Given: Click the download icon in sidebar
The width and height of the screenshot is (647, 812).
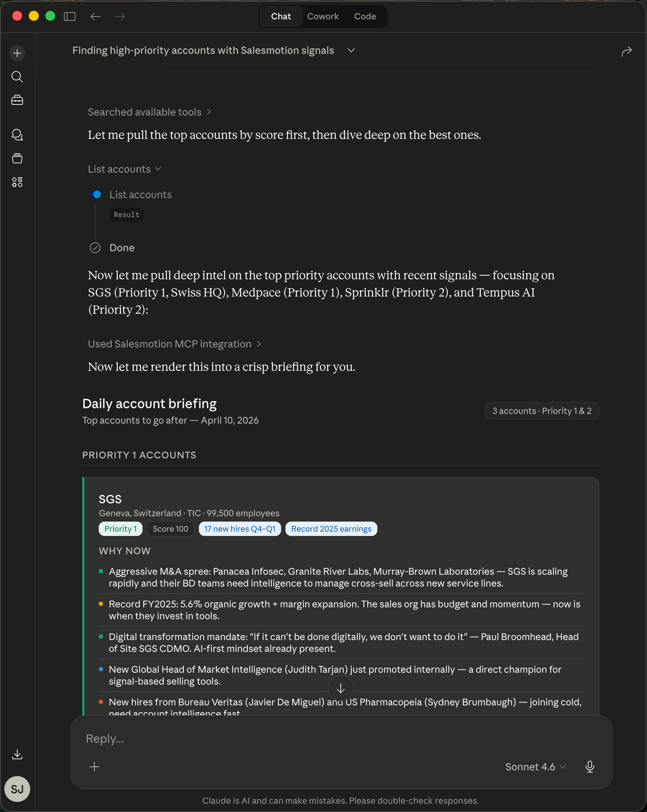Looking at the screenshot, I should [17, 754].
